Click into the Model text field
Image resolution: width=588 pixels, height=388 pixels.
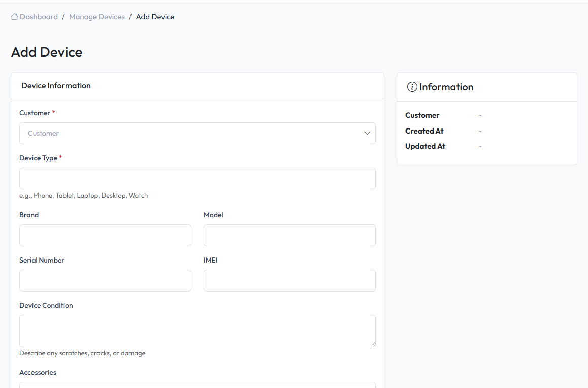pos(289,236)
